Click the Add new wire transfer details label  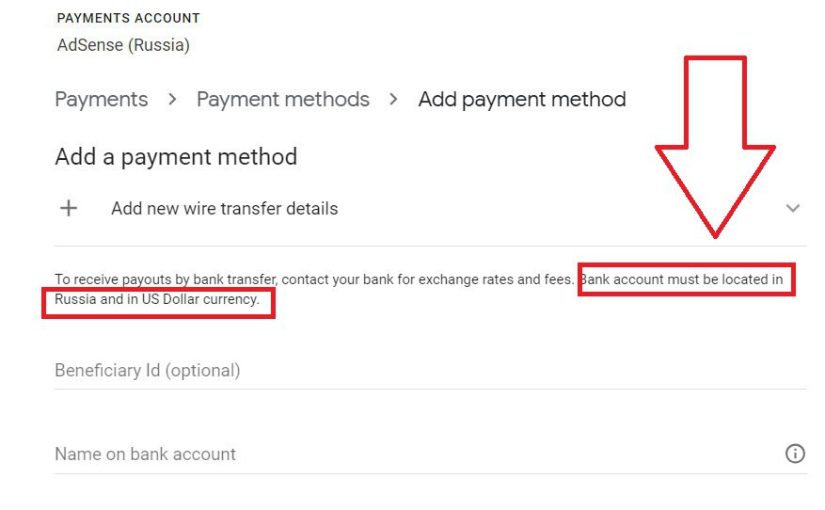pos(224,208)
